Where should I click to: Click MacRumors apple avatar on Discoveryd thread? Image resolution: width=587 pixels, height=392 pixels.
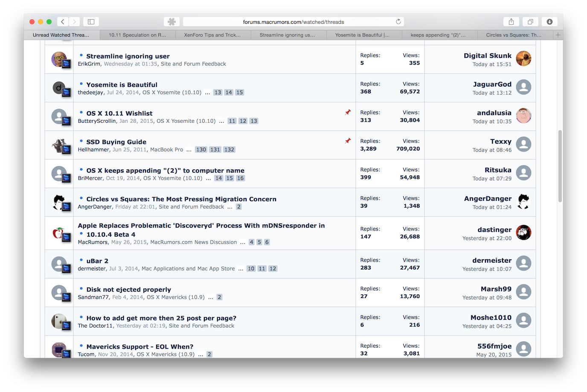tap(59, 233)
